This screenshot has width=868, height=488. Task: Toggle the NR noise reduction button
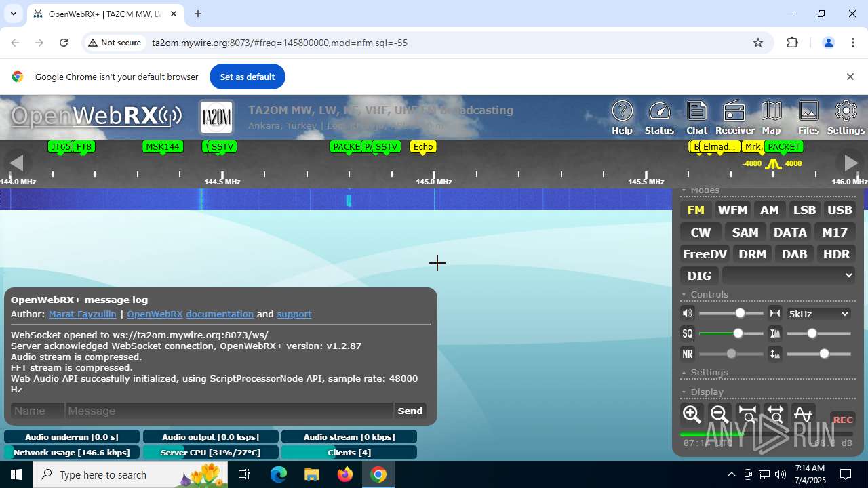pyautogui.click(x=688, y=354)
